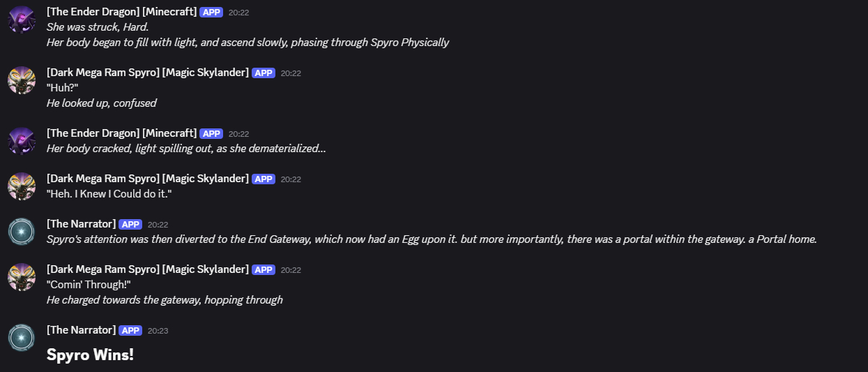Screen dimensions: 868x372
Task: Click the bold "Spyro Wins!" heading text
Action: point(90,355)
